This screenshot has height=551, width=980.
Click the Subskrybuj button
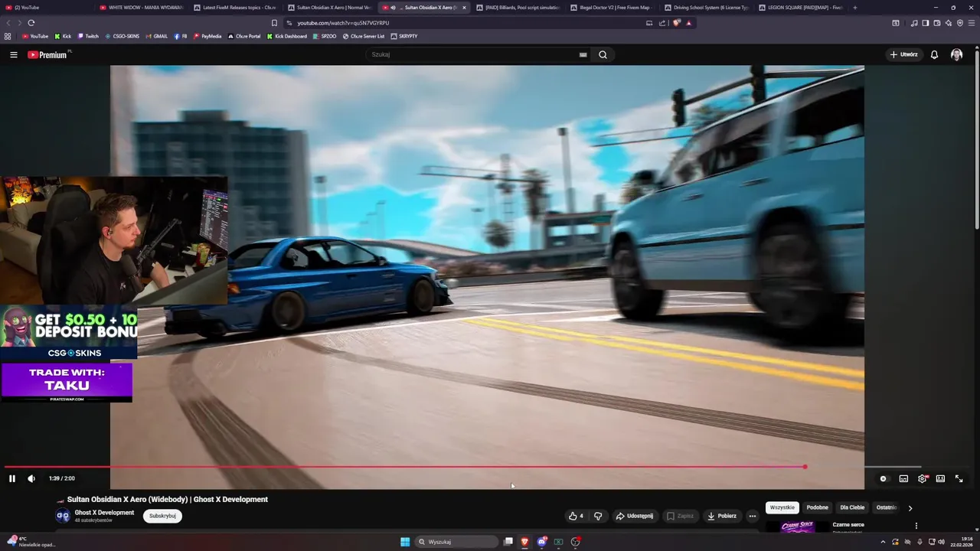click(162, 516)
